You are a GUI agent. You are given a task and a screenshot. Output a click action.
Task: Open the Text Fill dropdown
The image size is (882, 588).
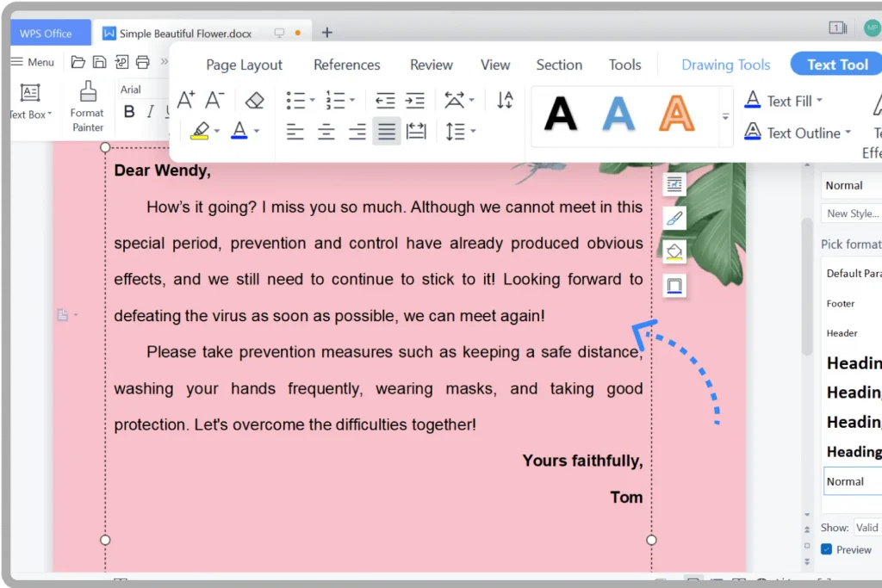[819, 101]
